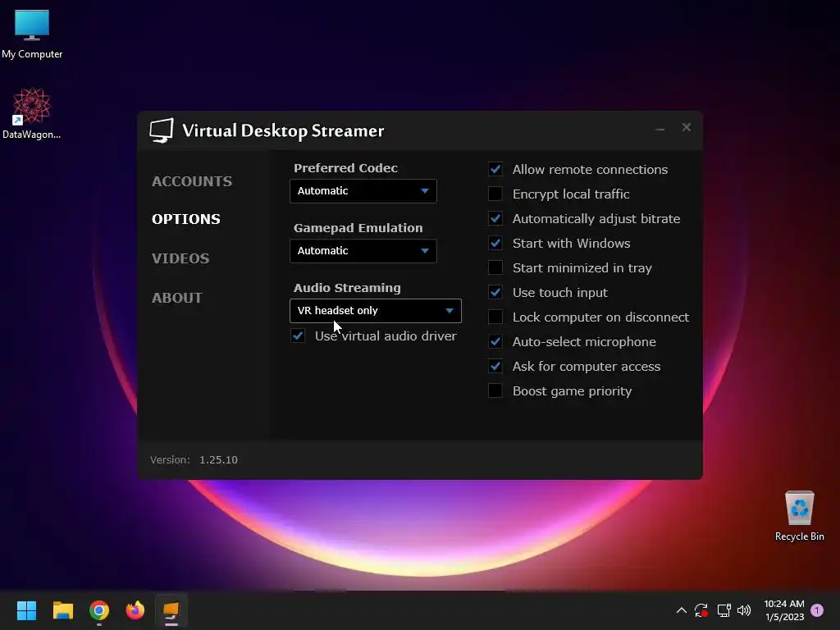The image size is (840, 630).
Task: Disable Start with Windows
Action: point(495,243)
